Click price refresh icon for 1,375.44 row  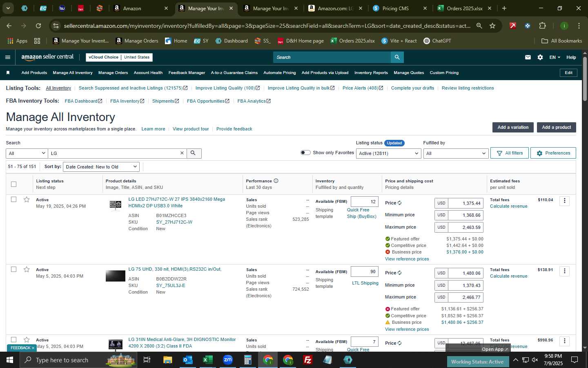coord(399,203)
